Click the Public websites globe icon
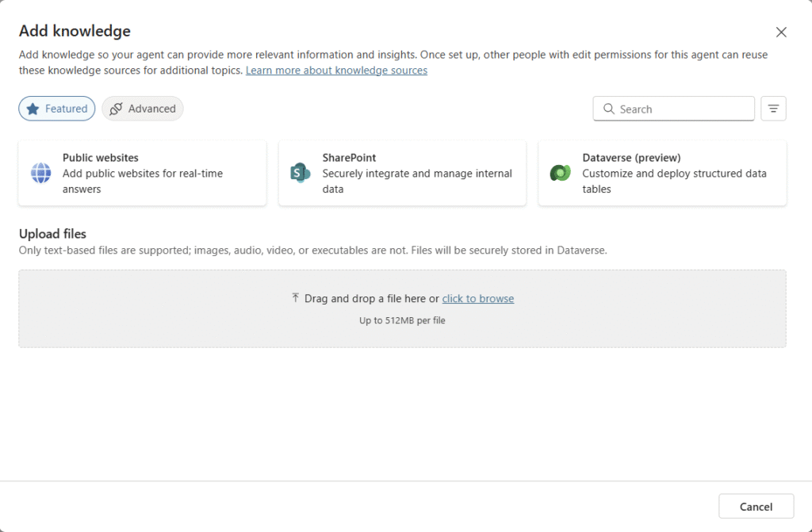 [x=41, y=173]
